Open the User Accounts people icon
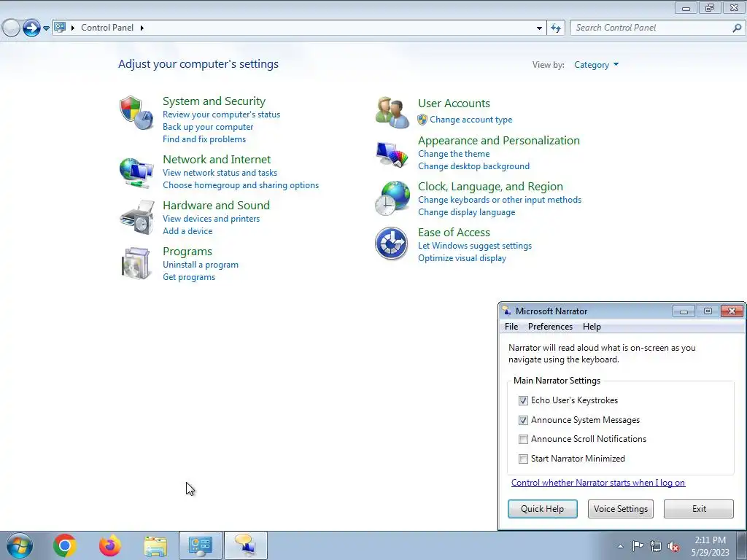 point(392,112)
